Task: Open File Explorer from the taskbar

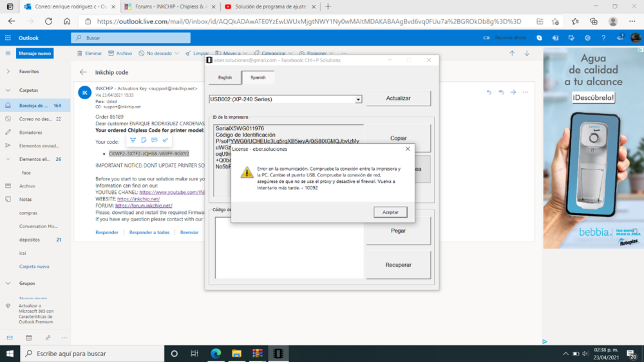Action: 236,354
